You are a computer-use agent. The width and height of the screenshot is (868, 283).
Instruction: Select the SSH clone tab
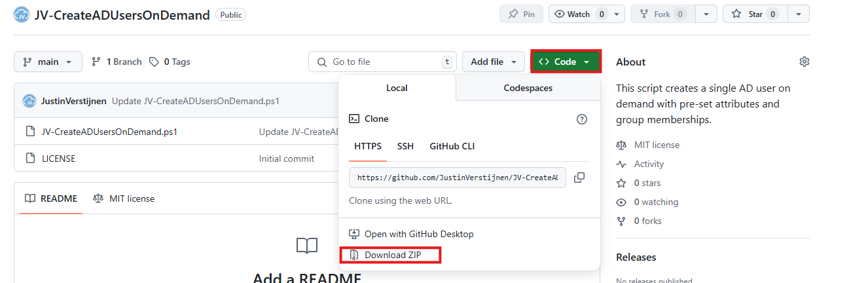(x=405, y=146)
